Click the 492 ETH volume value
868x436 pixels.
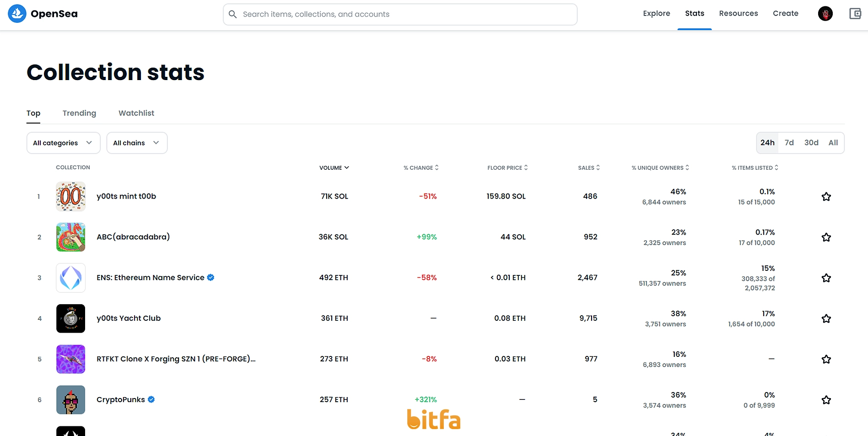pyautogui.click(x=334, y=278)
